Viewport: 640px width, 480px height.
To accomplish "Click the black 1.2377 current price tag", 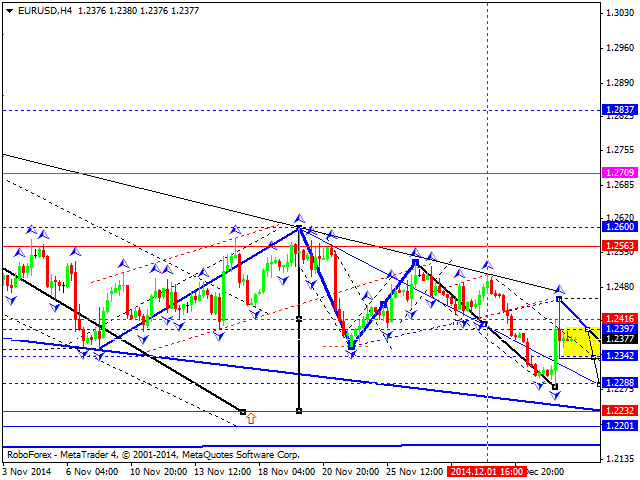I will coord(617,338).
